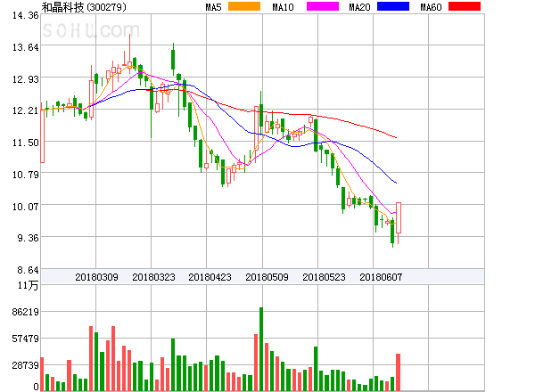
Task: Click the 13.64 price axis label
Action: (x=26, y=47)
